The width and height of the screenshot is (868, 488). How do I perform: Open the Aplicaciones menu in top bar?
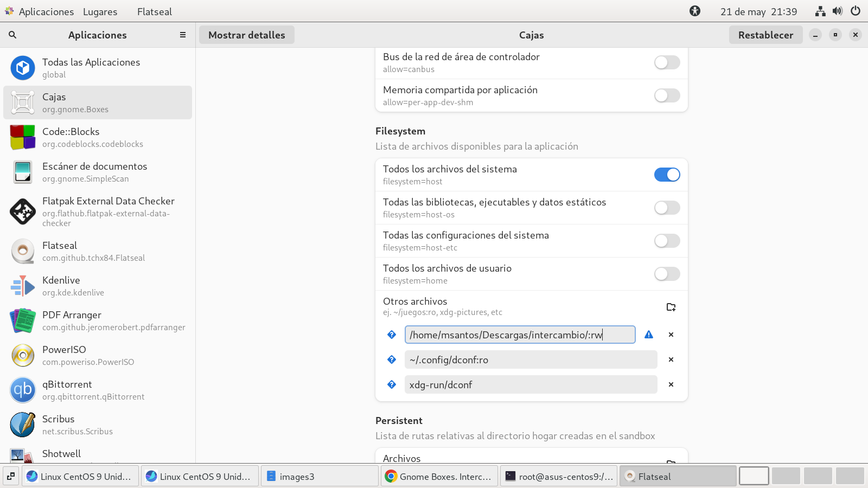click(46, 11)
